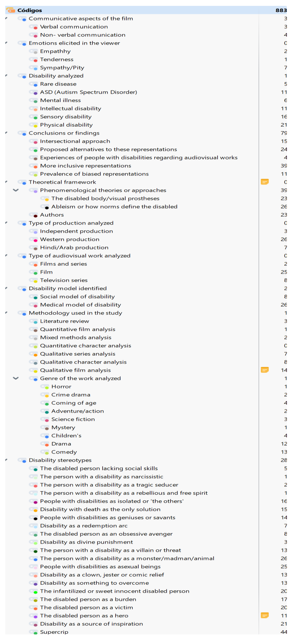
Task: Select Medical model of disability code
Action: click(80, 305)
